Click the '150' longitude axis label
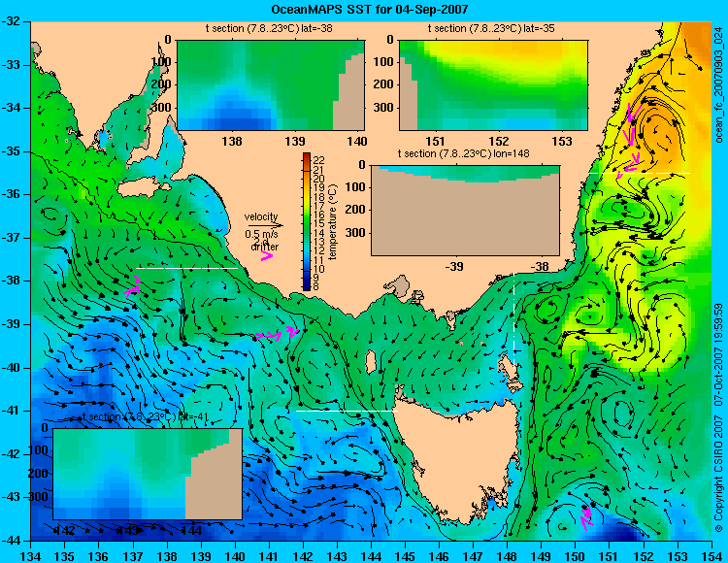The image size is (728, 563). click(x=576, y=556)
